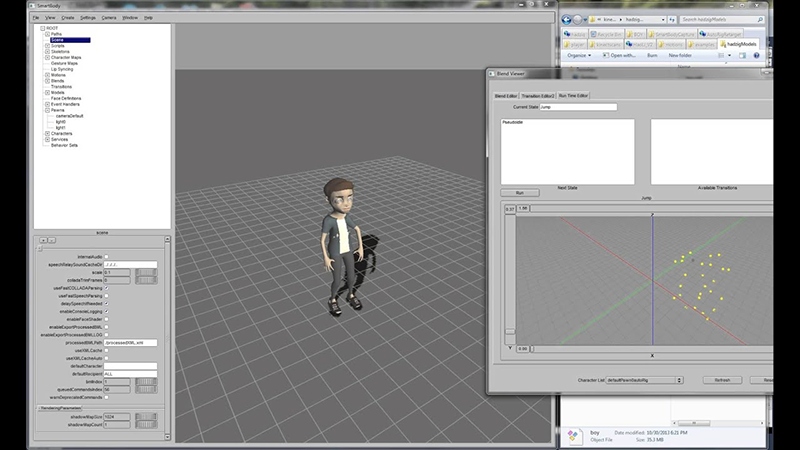Open the Create menu
800x450 pixels.
tap(68, 18)
